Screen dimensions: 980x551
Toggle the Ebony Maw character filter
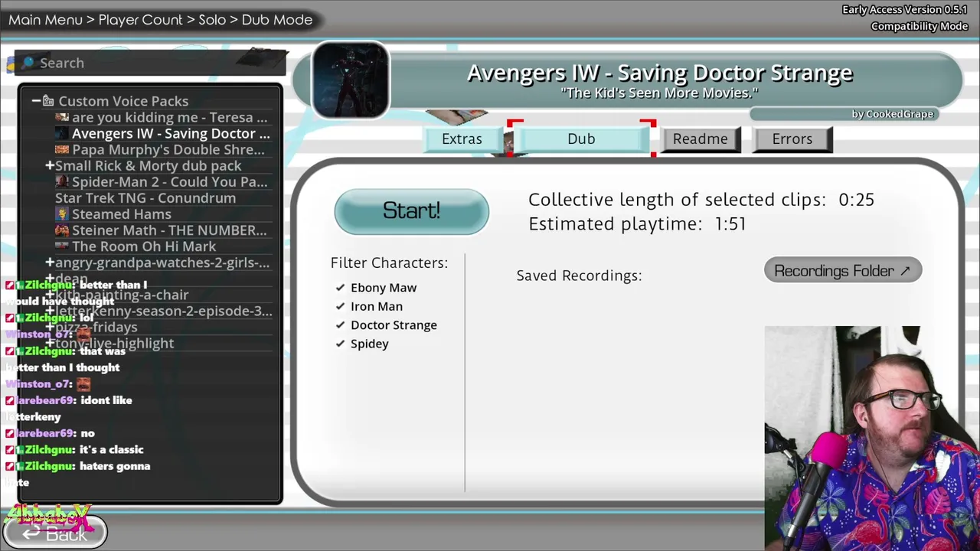click(x=376, y=288)
